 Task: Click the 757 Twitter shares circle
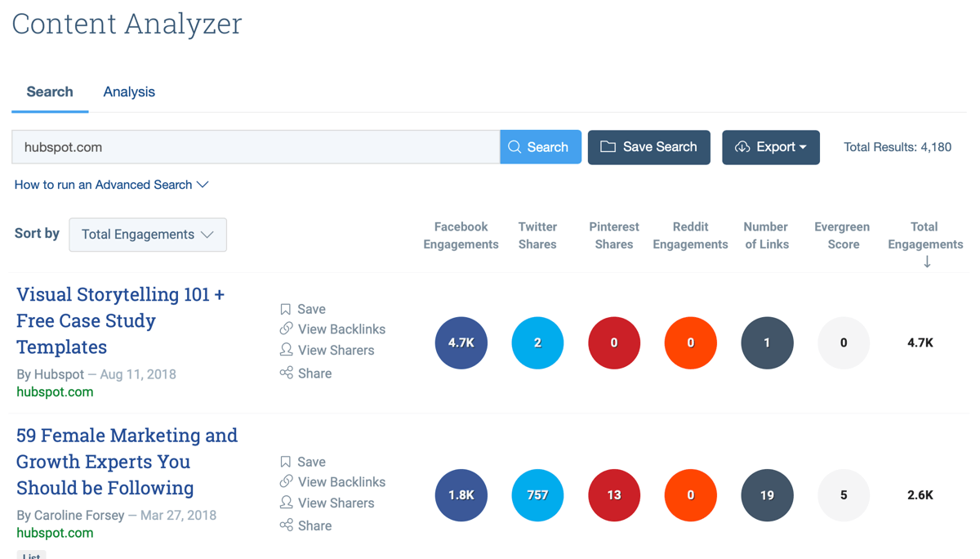(x=537, y=495)
